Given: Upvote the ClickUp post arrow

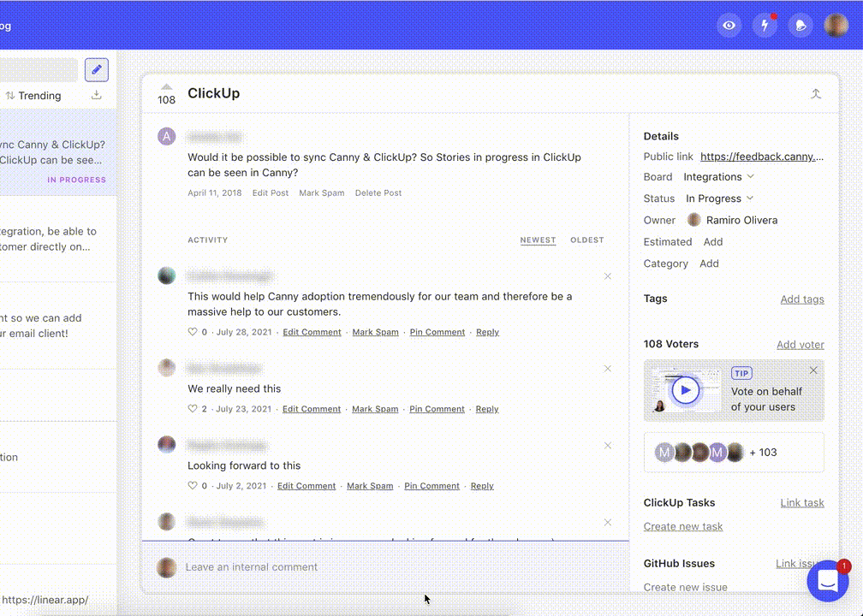Looking at the screenshot, I should [166, 87].
